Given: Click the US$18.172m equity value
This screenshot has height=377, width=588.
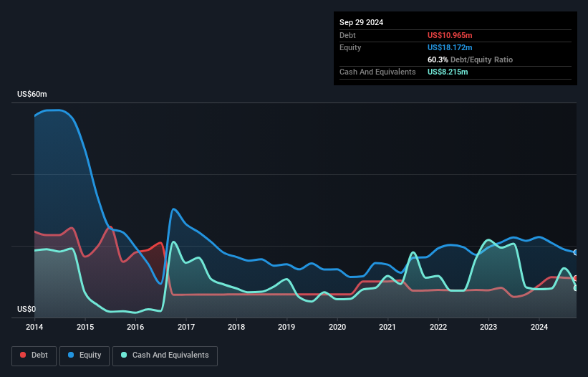Looking at the screenshot, I should [450, 47].
